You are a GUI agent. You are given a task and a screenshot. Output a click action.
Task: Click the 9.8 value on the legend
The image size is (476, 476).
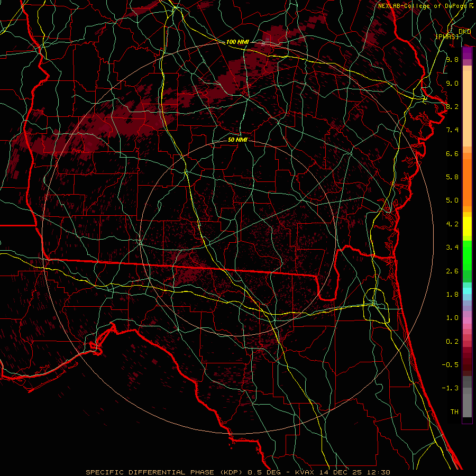452,60
